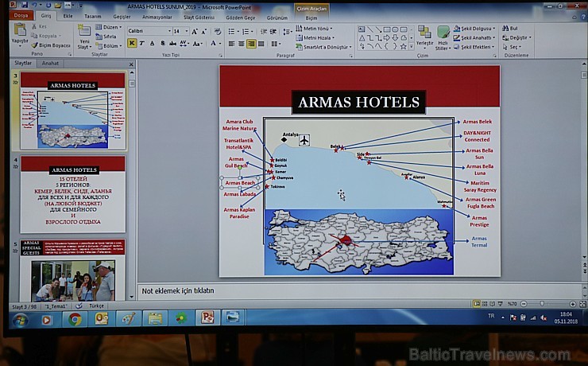Insert a text box from shapes gallery
Screen dimensions: 588x366
pos(362,29)
